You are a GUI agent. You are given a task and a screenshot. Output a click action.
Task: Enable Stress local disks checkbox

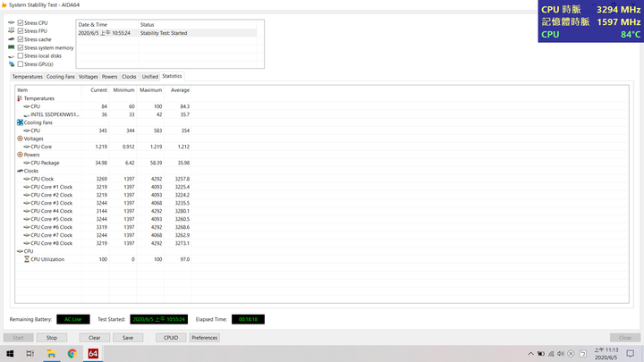[x=21, y=55]
